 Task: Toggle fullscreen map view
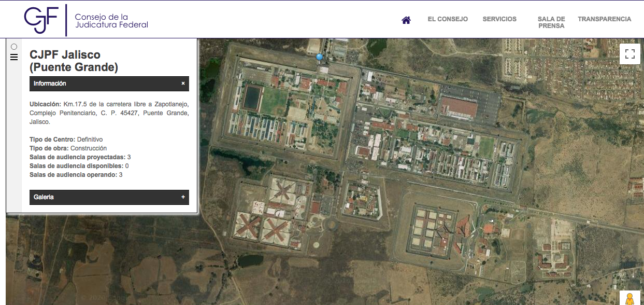(630, 54)
